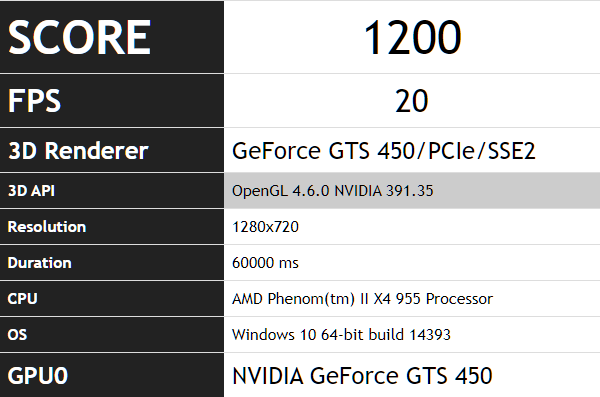This screenshot has width=600, height=397.
Task: Click the SCORE label cell
Action: (112, 37)
